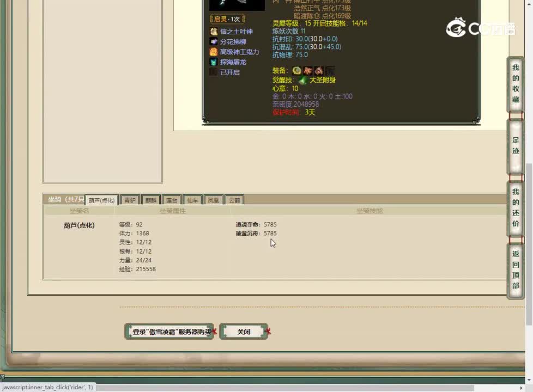Click the vertical page scrollbar thumb

[x=529, y=243]
